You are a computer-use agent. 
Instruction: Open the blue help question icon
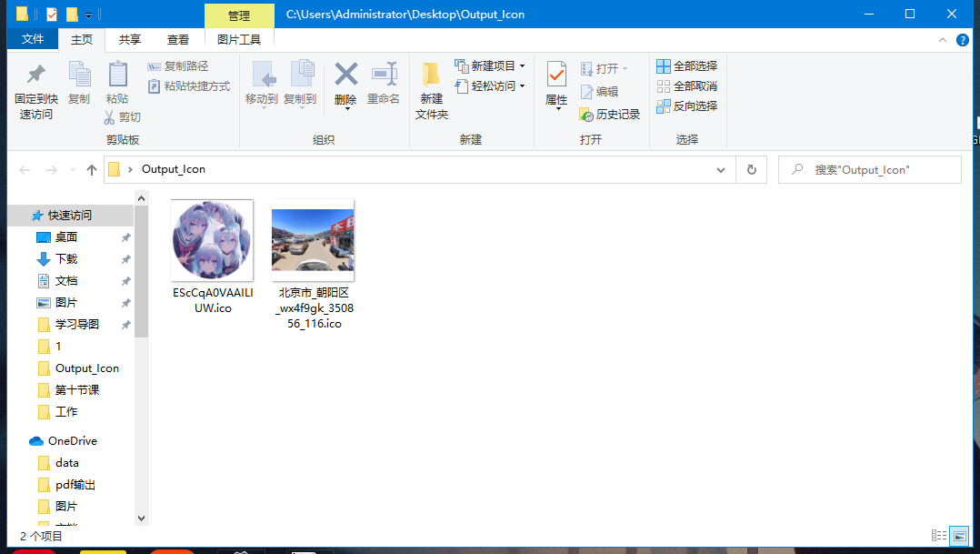point(963,40)
